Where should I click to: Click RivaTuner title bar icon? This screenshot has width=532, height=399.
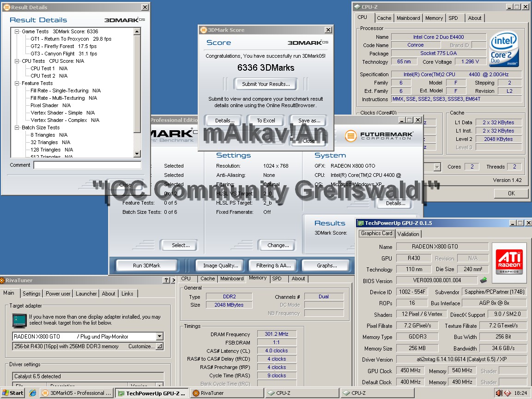[2, 280]
